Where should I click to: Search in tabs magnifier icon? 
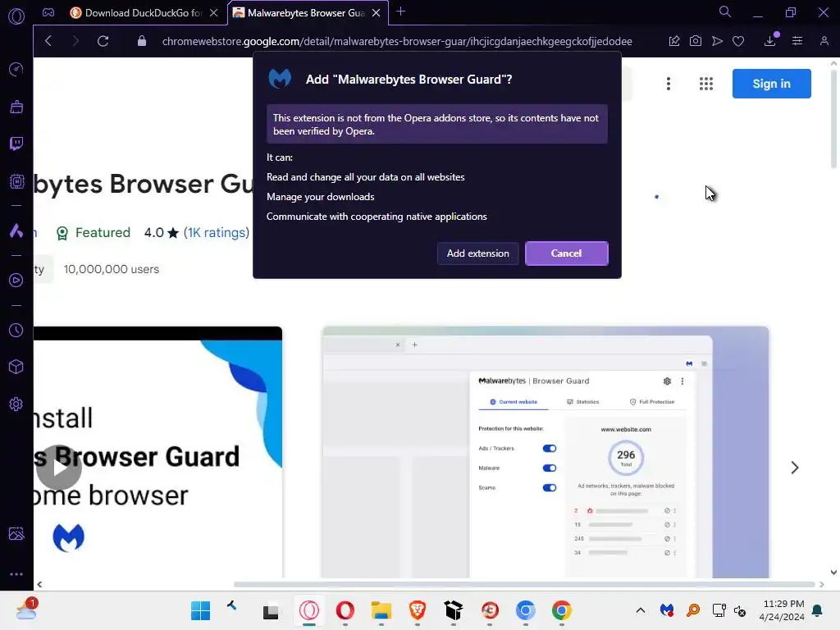[x=724, y=11]
